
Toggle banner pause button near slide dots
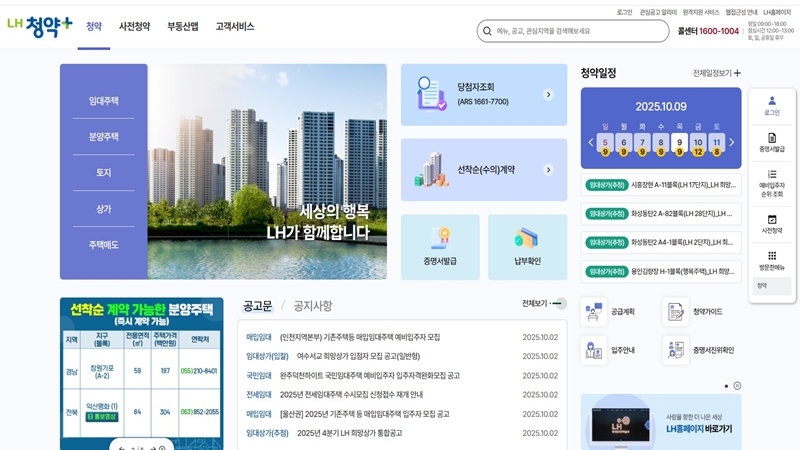[737, 386]
